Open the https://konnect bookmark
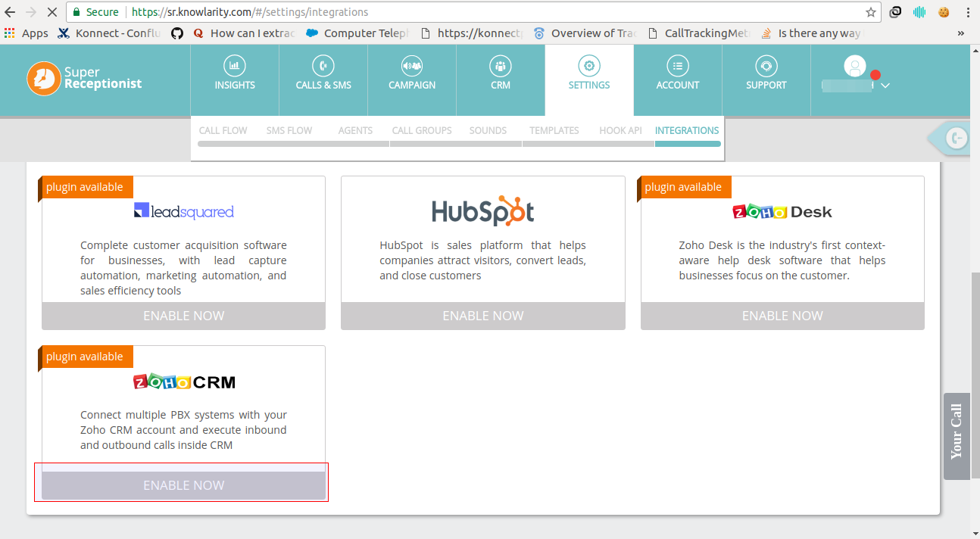This screenshot has height=539, width=980. (x=472, y=33)
